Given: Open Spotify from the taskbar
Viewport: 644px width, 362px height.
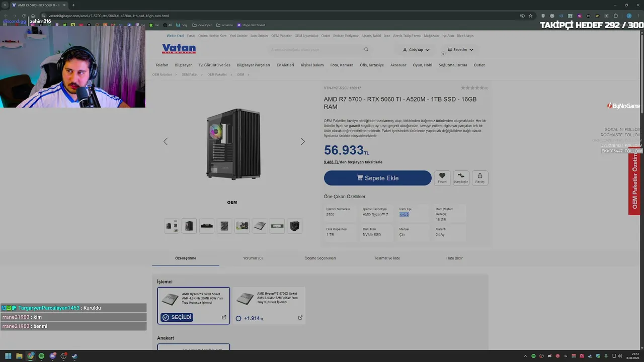Looking at the screenshot, I should (x=41, y=356).
